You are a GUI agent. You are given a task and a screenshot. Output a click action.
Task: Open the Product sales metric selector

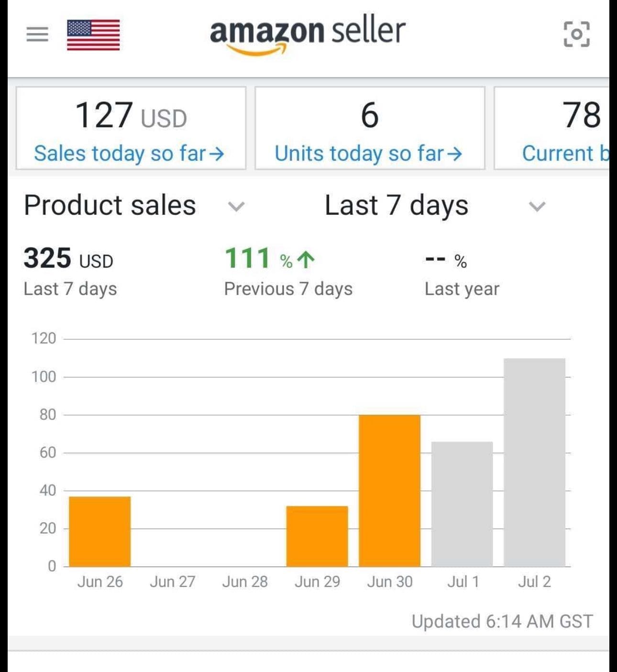click(110, 205)
